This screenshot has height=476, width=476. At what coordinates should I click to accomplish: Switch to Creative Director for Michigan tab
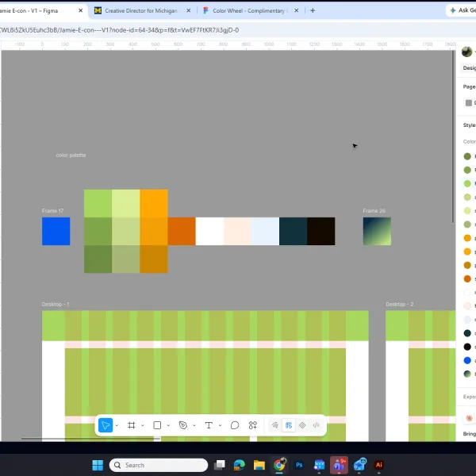point(141,10)
